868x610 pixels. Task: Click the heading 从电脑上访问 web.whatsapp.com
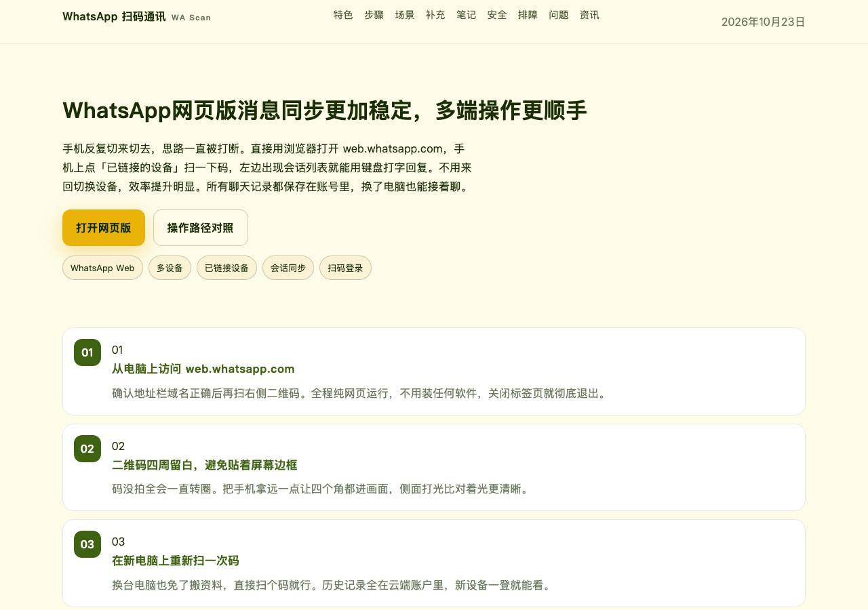click(203, 369)
